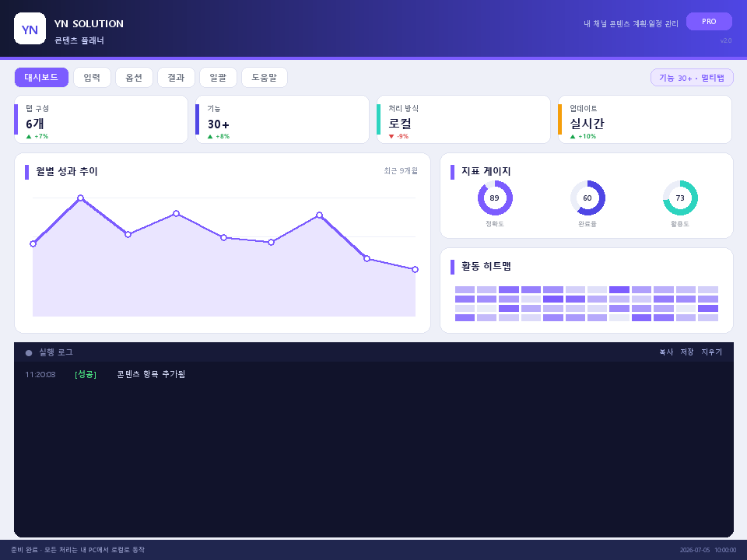Click the top-left heatmap cell

click(465, 289)
